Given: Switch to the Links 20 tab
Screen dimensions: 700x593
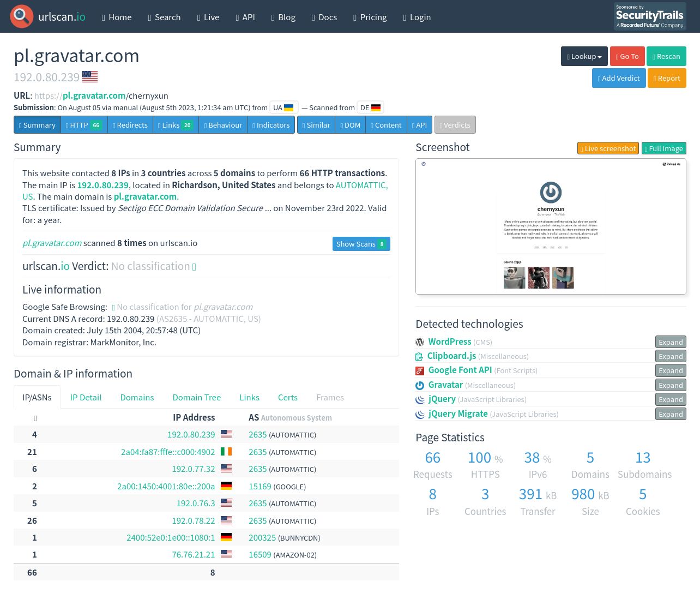Looking at the screenshot, I should pyautogui.click(x=176, y=125).
